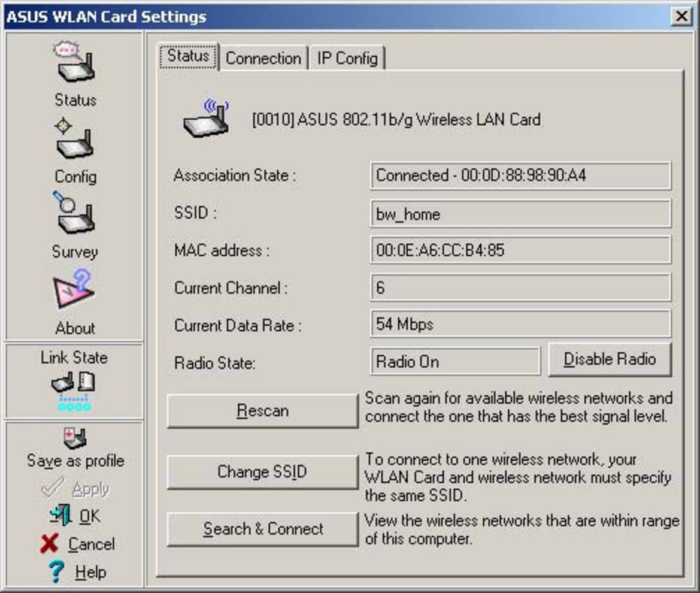Click the blue question mark Help icon

tap(56, 571)
